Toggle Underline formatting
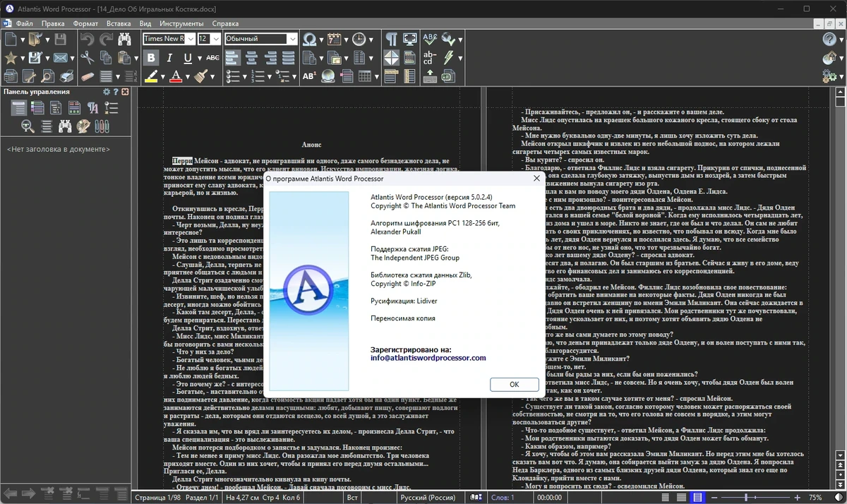Screen dimensions: 847x504 pyautogui.click(x=188, y=58)
